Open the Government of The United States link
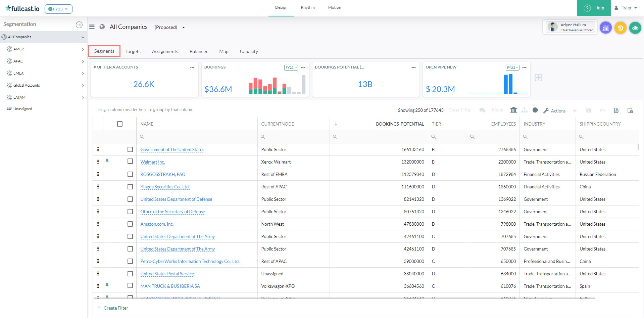The width and height of the screenshot is (644, 318). 172,149
